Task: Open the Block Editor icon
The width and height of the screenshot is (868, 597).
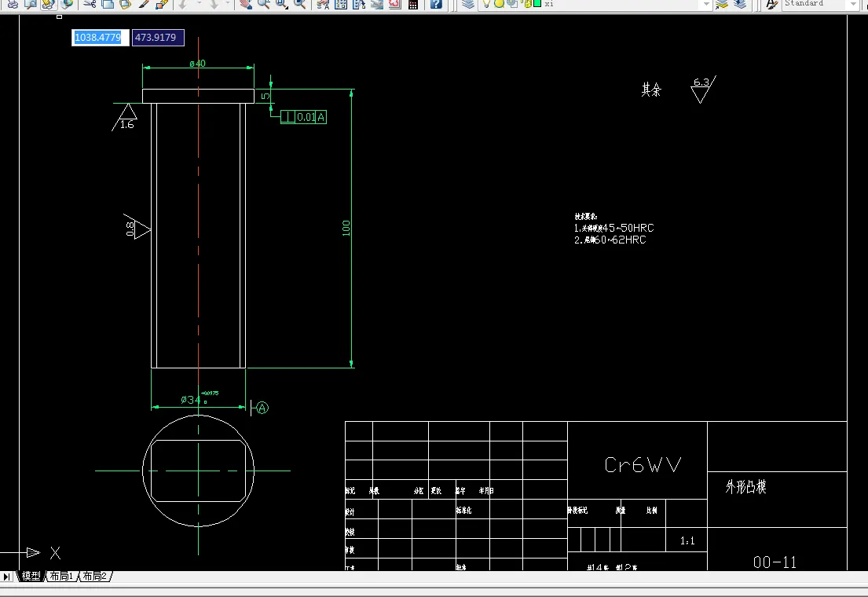Action: pos(162,4)
